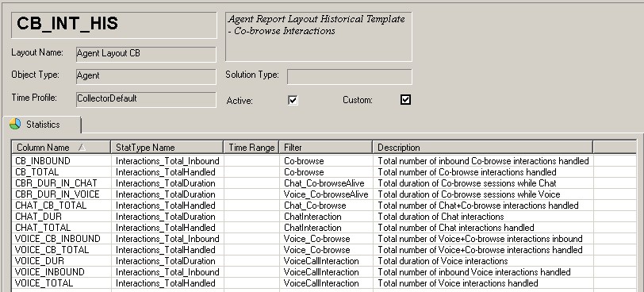The height and width of the screenshot is (292, 644).
Task: Select the CBR_DUR_IN_CHAT row
Action: pos(324,183)
